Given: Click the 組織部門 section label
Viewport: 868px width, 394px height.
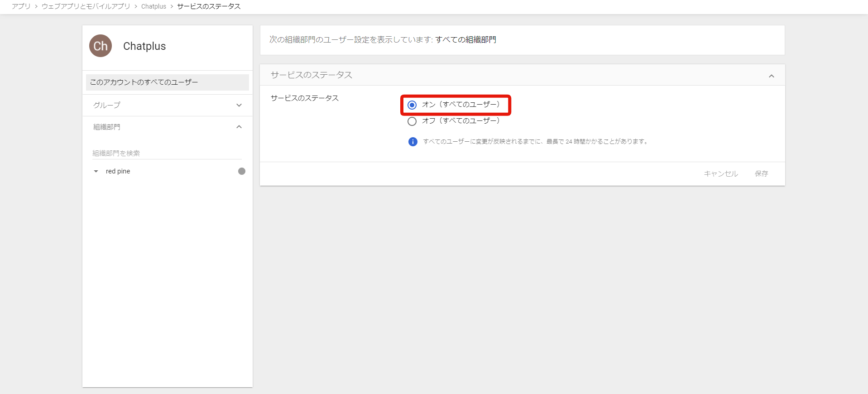Looking at the screenshot, I should pos(107,127).
